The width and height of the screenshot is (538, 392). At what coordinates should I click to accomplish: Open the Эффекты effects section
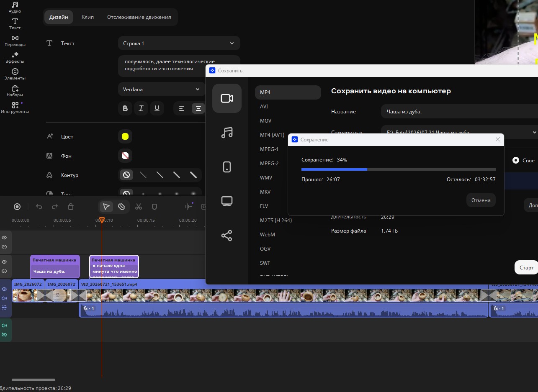(15, 57)
